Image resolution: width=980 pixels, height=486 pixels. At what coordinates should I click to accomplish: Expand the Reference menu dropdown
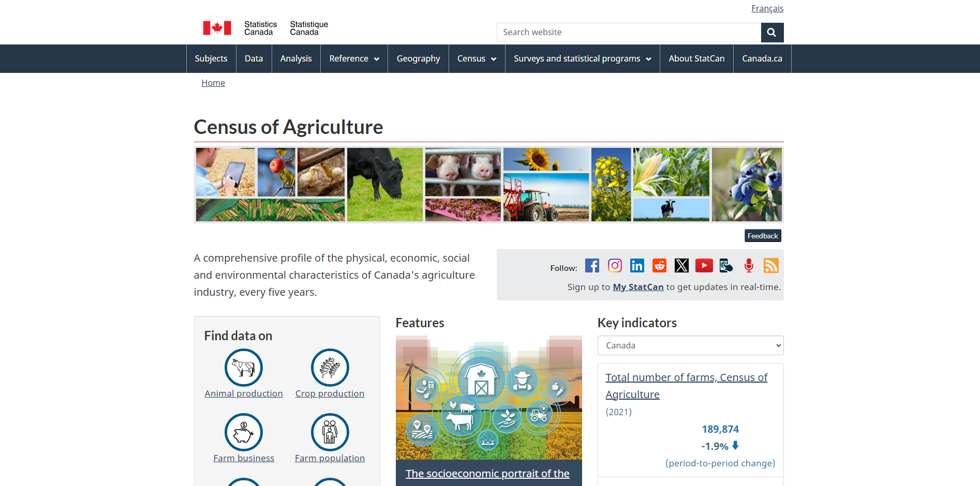click(354, 59)
